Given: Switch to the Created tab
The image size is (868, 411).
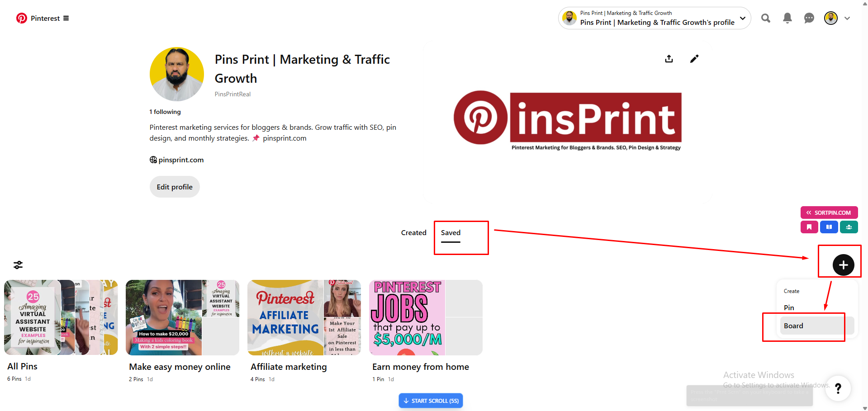Looking at the screenshot, I should (x=413, y=233).
